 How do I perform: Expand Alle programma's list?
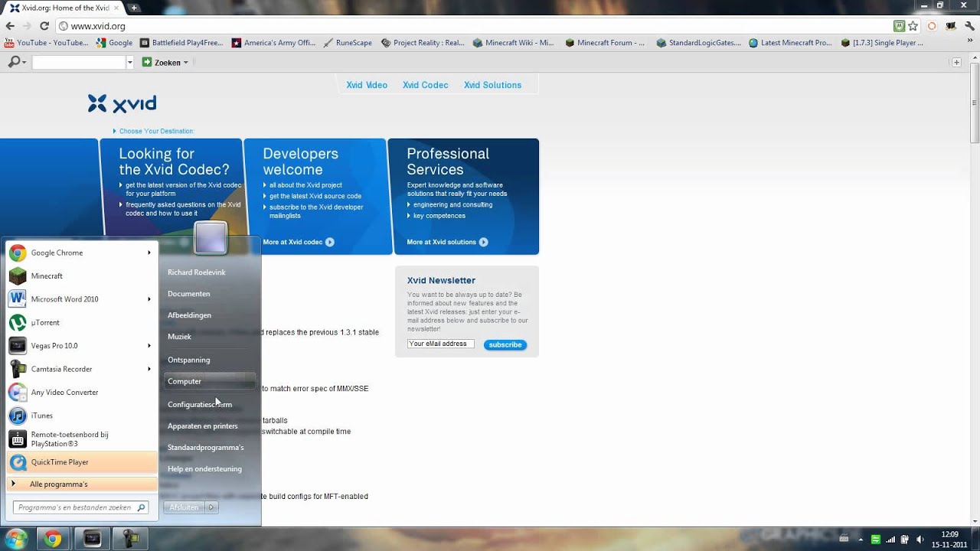point(80,484)
